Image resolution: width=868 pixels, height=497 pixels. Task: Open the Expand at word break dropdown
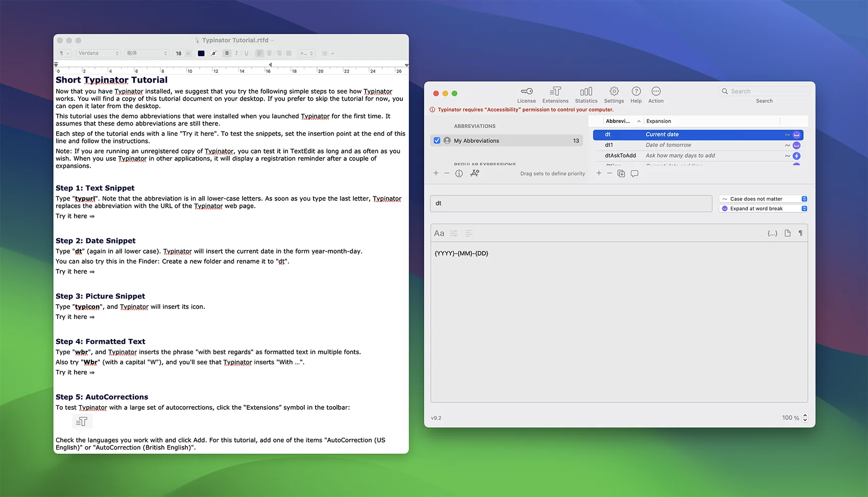click(763, 209)
